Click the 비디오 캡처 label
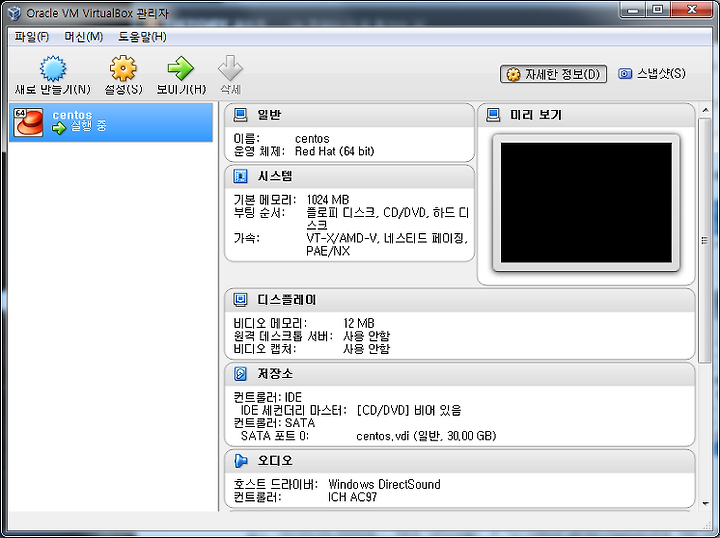Screen dimensions: 720x538 coord(265,349)
